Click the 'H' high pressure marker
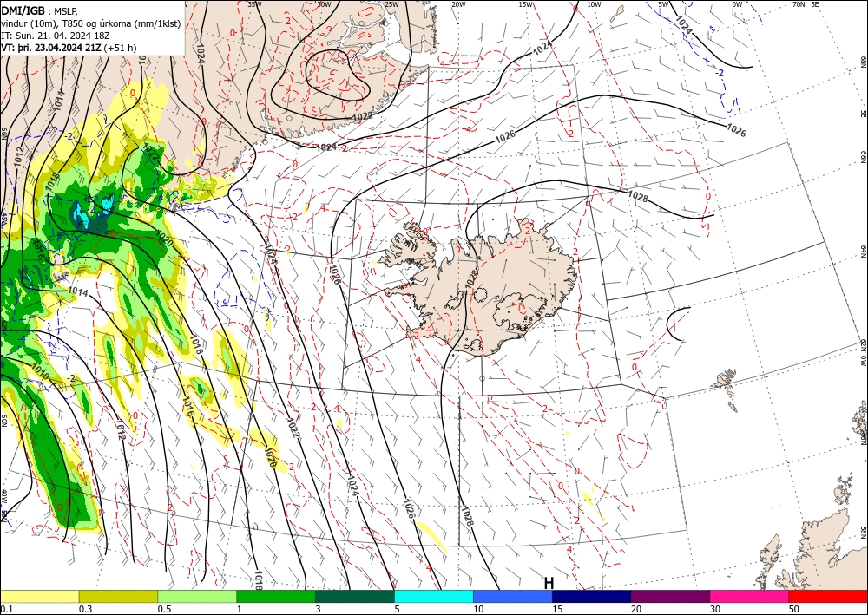The width and height of the screenshot is (868, 615). (549, 583)
